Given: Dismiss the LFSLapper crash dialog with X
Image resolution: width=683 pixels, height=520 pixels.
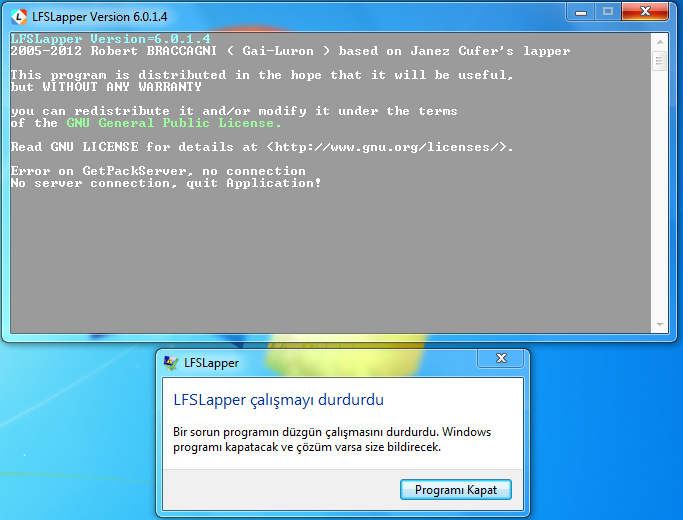Looking at the screenshot, I should click(x=501, y=358).
